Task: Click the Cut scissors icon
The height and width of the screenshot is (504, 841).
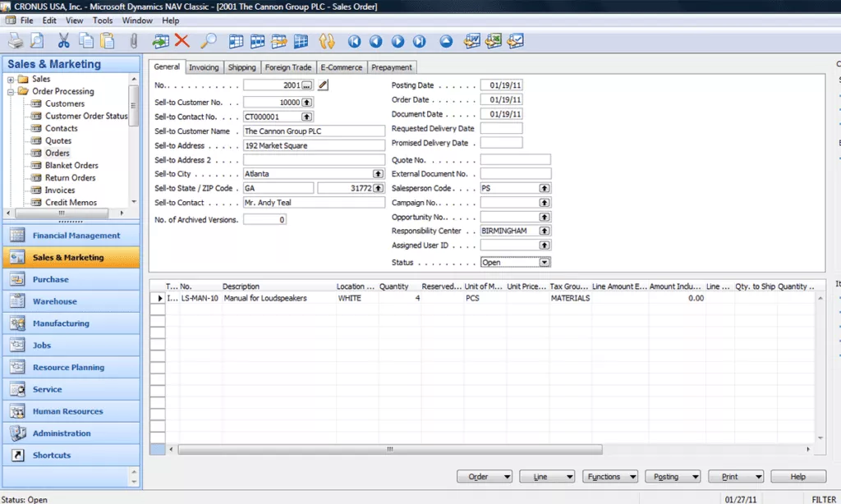Action: [x=64, y=41]
